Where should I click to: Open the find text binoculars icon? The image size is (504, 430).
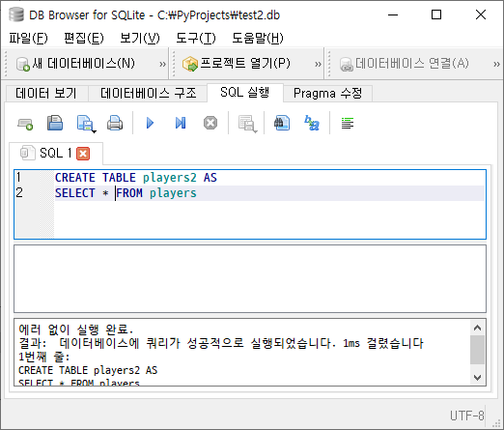pyautogui.click(x=282, y=123)
